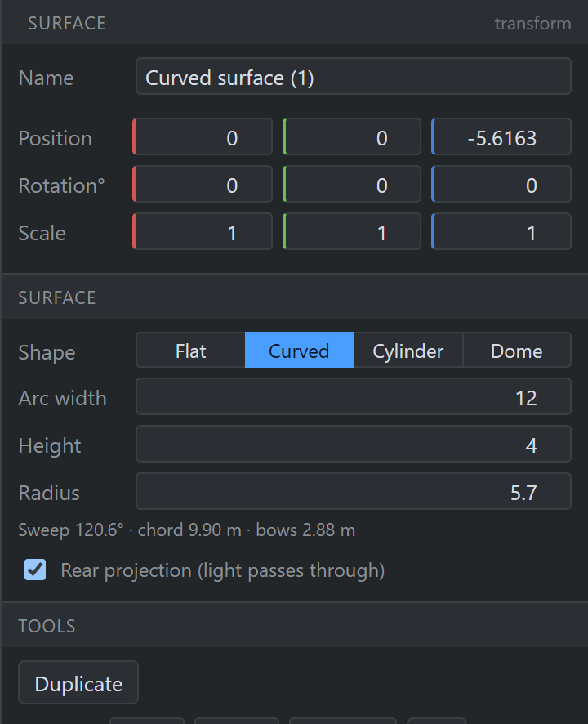This screenshot has width=588, height=724.
Task: Click the 'Height' label
Action: 49,446
